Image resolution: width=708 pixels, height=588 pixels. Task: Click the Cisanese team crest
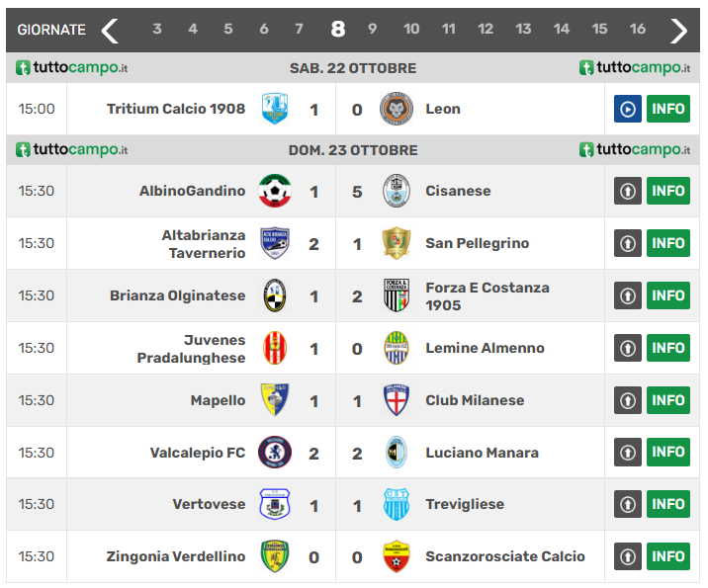click(397, 191)
